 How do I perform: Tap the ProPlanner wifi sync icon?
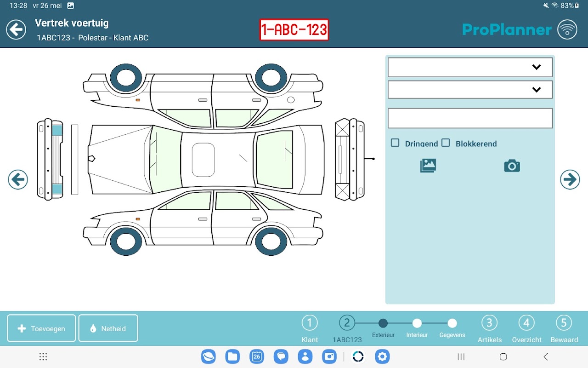pyautogui.click(x=567, y=30)
